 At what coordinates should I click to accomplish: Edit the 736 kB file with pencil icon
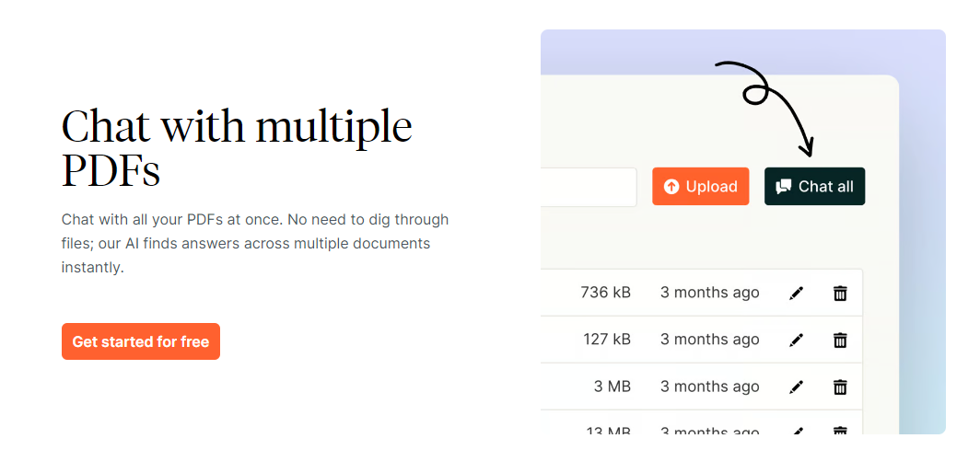click(797, 293)
